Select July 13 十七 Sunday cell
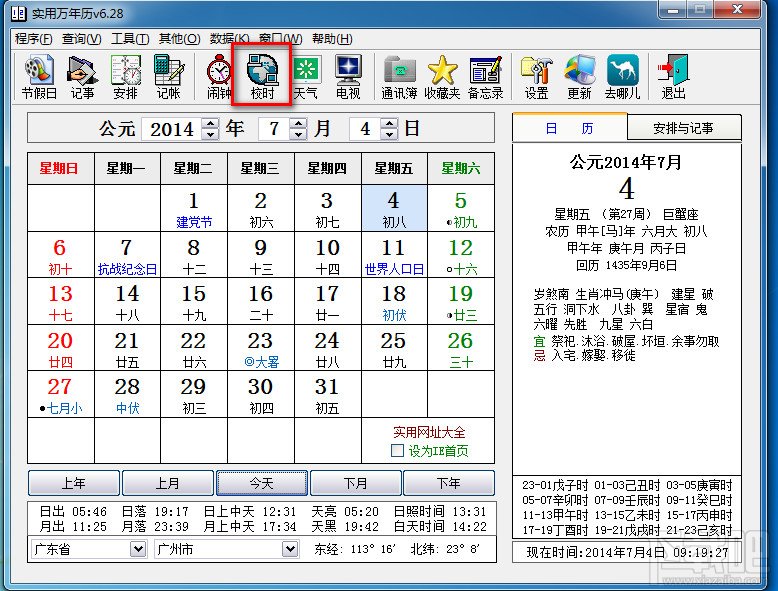The width and height of the screenshot is (778, 591). pos(61,301)
